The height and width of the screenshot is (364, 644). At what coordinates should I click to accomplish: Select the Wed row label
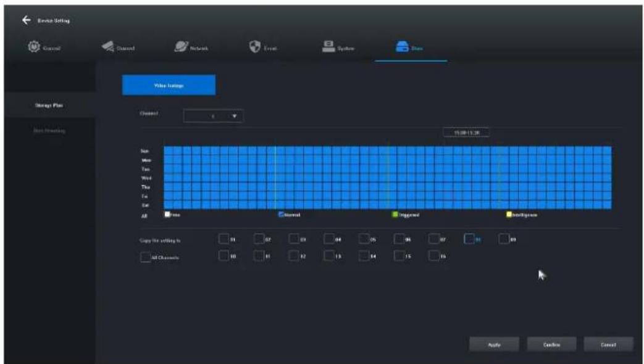click(x=146, y=178)
